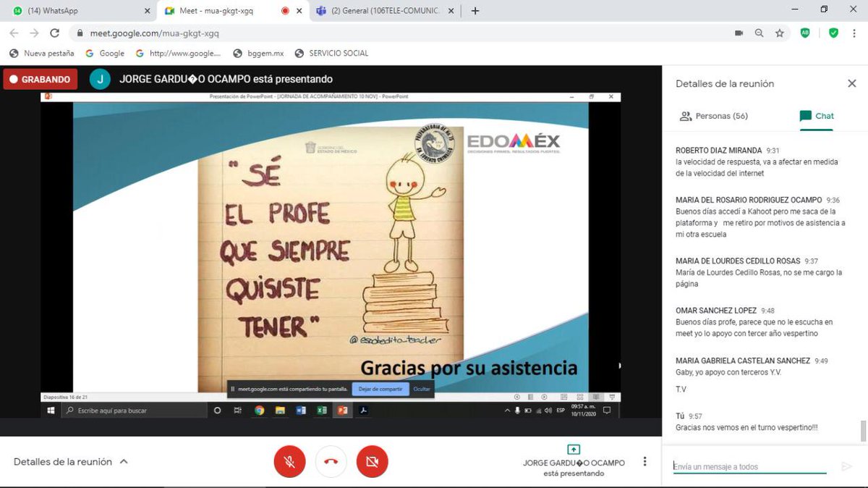Click the camera permission icon in address bar
Image resolution: width=868 pixels, height=488 pixels.
point(739,33)
